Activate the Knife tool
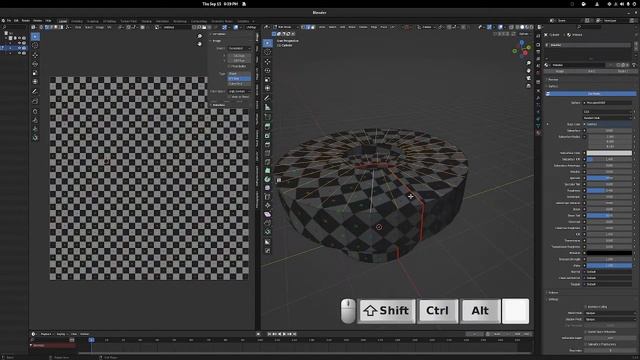Image resolution: width=640 pixels, height=360 pixels. point(267,162)
